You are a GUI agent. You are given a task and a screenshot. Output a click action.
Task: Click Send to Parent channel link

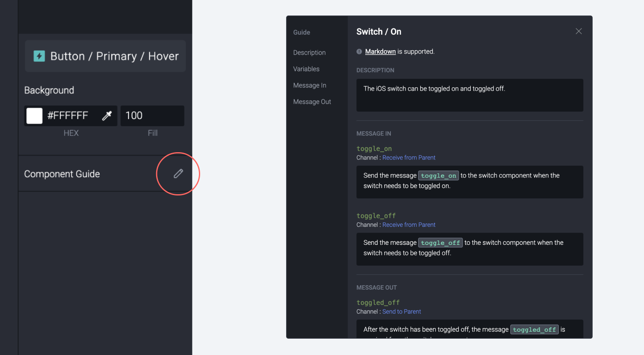[x=401, y=311]
